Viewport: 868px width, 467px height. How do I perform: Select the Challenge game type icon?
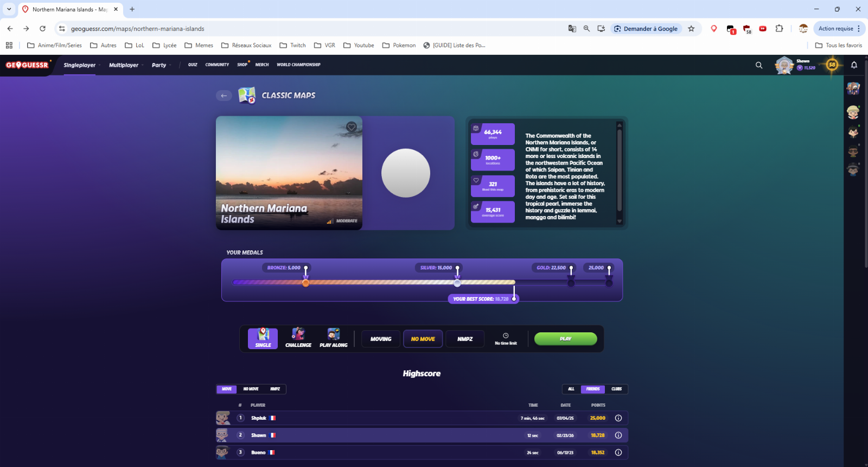(298, 338)
